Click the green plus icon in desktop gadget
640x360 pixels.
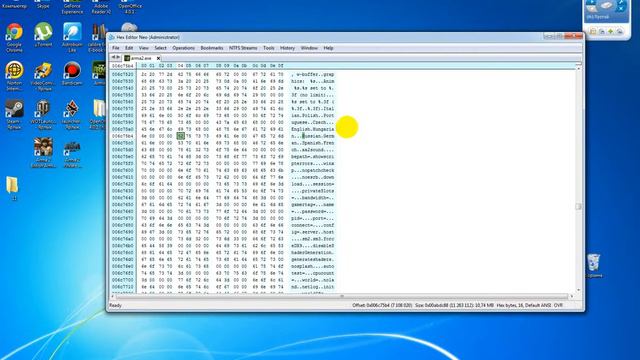click(611, 31)
